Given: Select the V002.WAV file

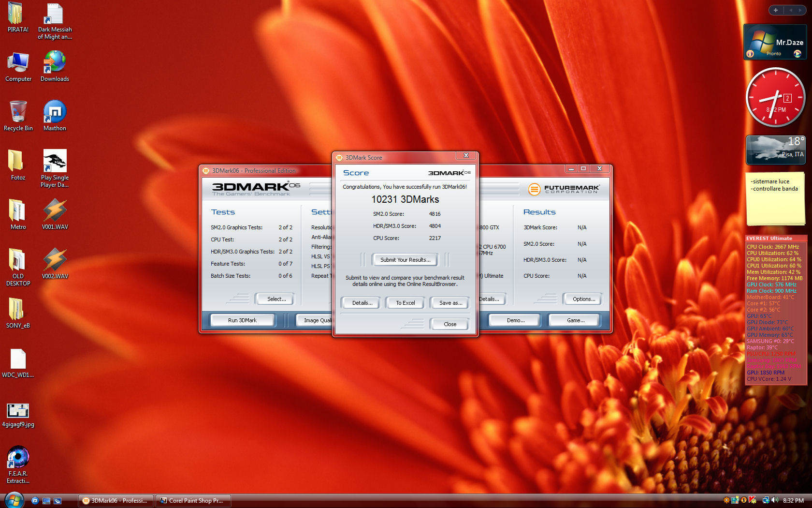Looking at the screenshot, I should (x=55, y=264).
